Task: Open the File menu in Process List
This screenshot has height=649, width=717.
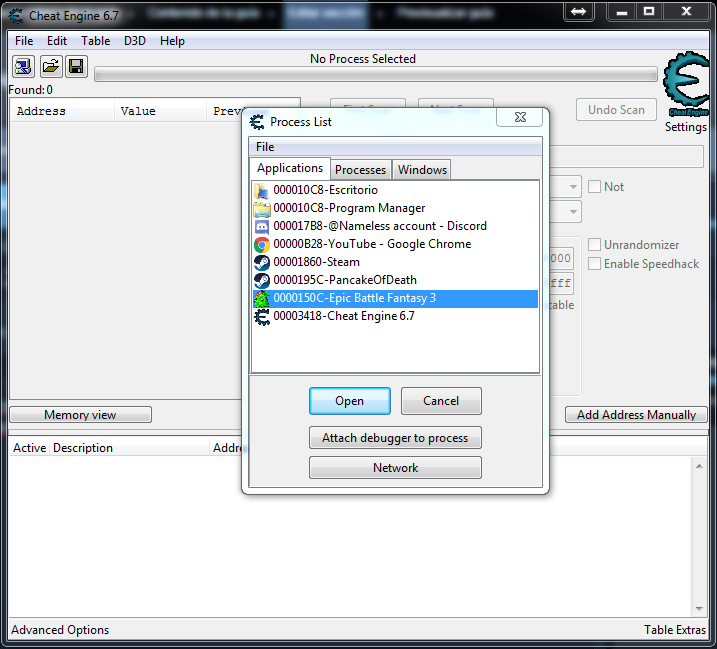Action: 265,147
